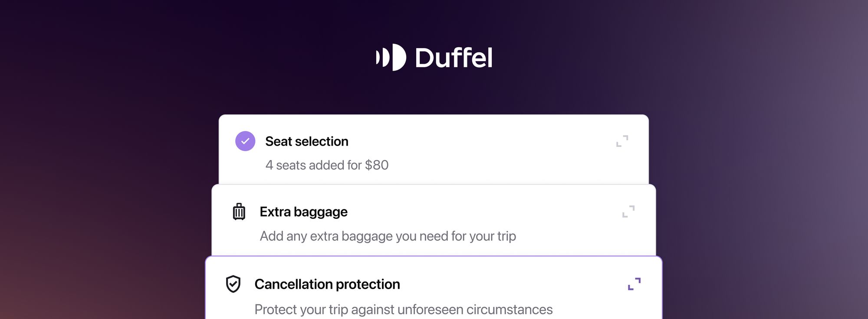Click the Duffel half-circle logo icon
Viewport: 868px width, 319px height.
coord(391,57)
